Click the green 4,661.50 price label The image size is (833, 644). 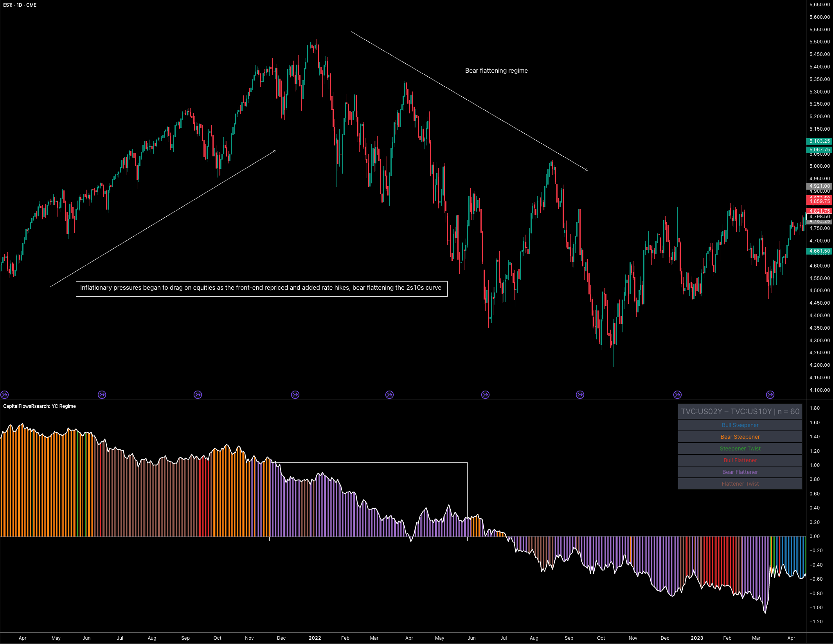point(819,251)
